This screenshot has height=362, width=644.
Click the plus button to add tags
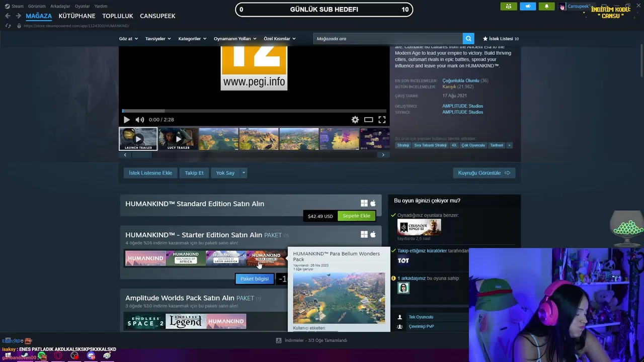tap(509, 145)
